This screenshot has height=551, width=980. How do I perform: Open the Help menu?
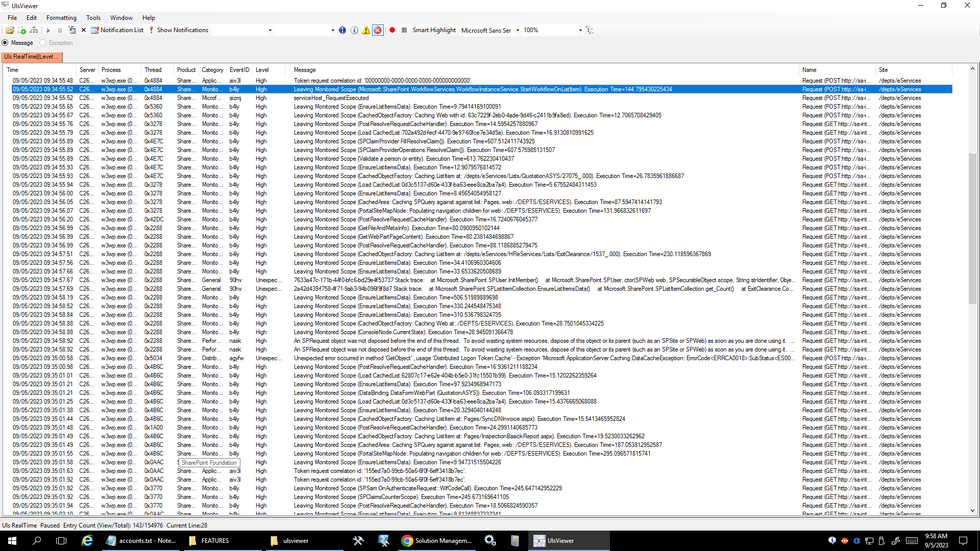coord(149,18)
